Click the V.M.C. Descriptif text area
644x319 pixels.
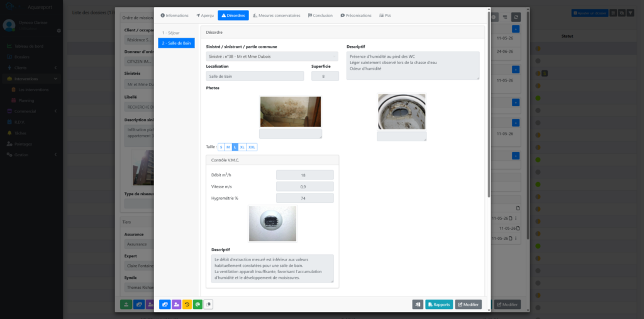(x=272, y=269)
